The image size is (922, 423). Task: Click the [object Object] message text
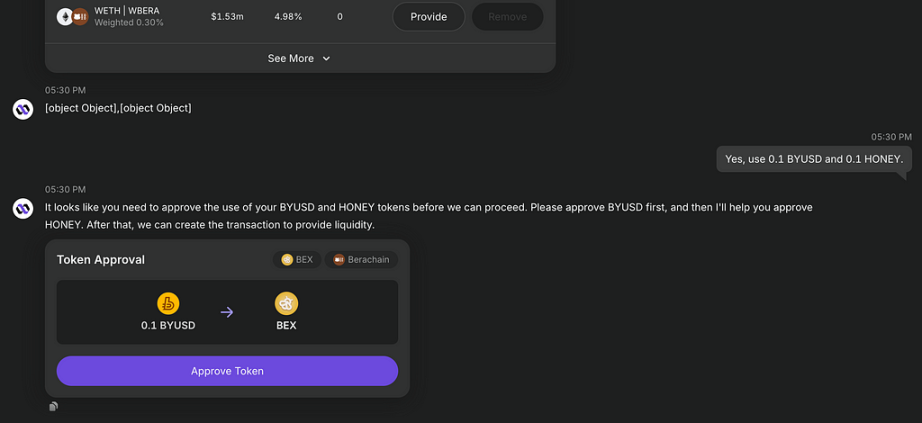pos(118,108)
